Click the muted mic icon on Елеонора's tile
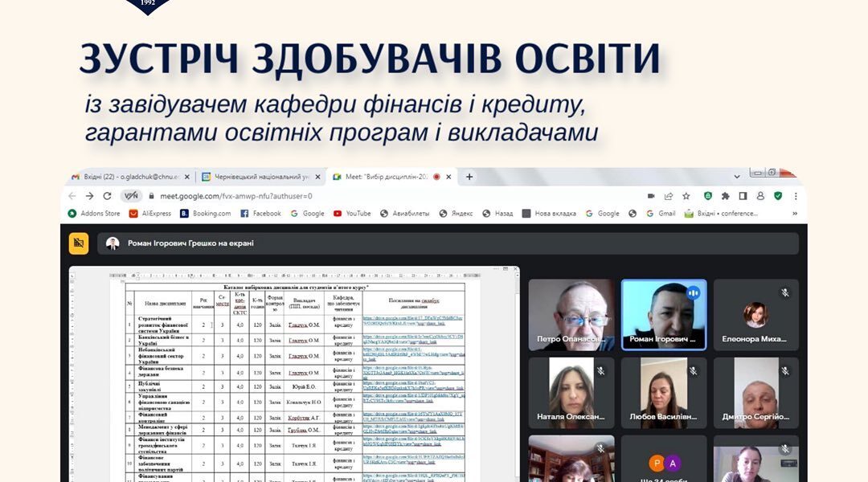868x482 pixels. pyautogui.click(x=785, y=292)
